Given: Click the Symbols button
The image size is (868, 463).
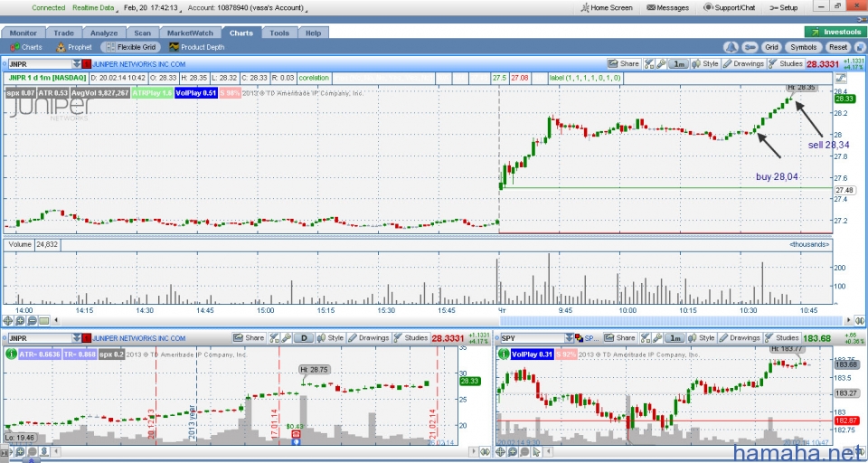Looking at the screenshot, I should point(803,48).
